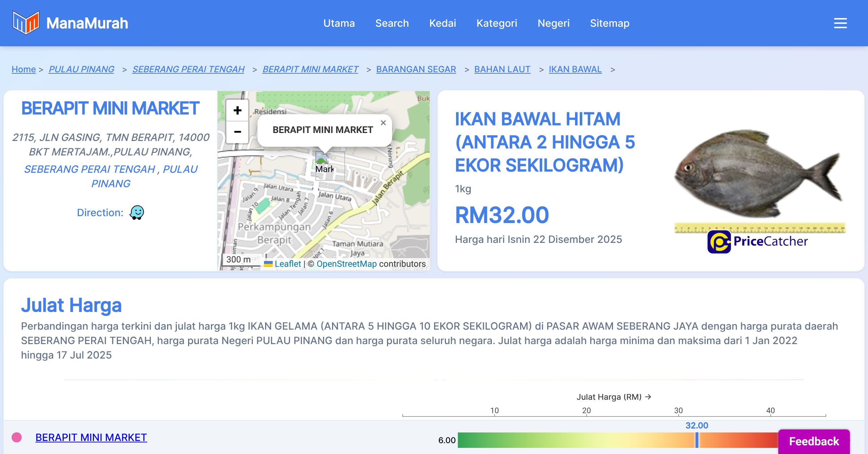
Task: Zoom in on the map
Action: [x=237, y=110]
